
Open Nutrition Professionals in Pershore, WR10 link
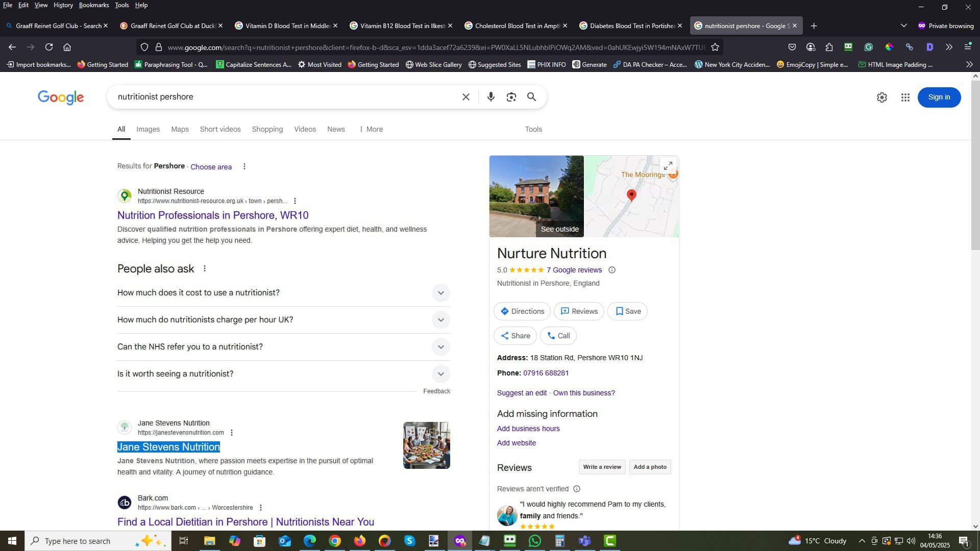213,215
